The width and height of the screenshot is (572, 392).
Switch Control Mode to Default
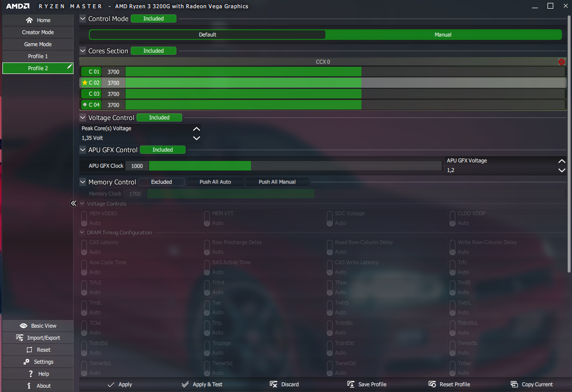point(208,35)
